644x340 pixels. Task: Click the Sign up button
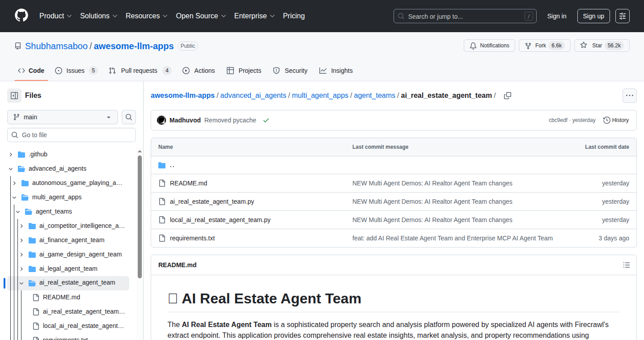(593, 16)
